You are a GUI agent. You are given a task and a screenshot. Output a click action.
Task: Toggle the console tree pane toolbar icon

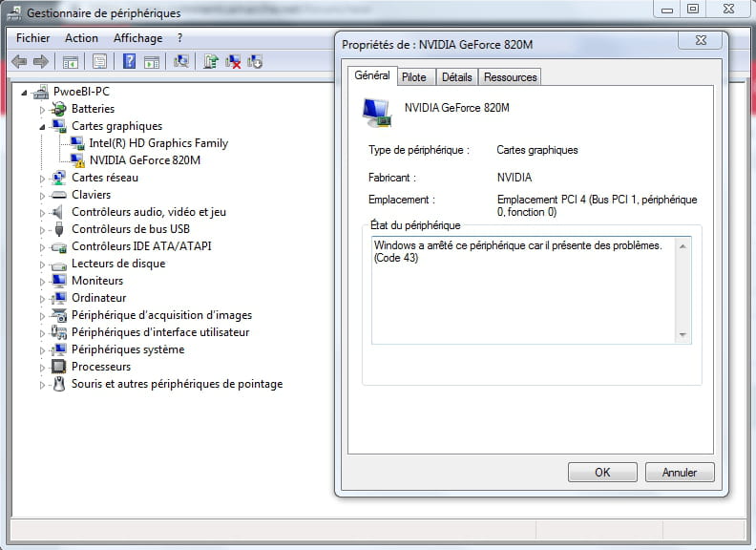point(71,62)
